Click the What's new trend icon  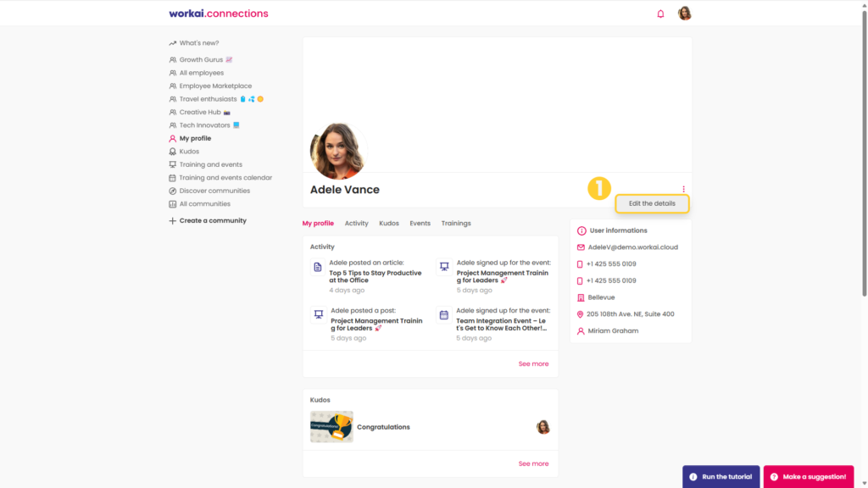coord(173,43)
